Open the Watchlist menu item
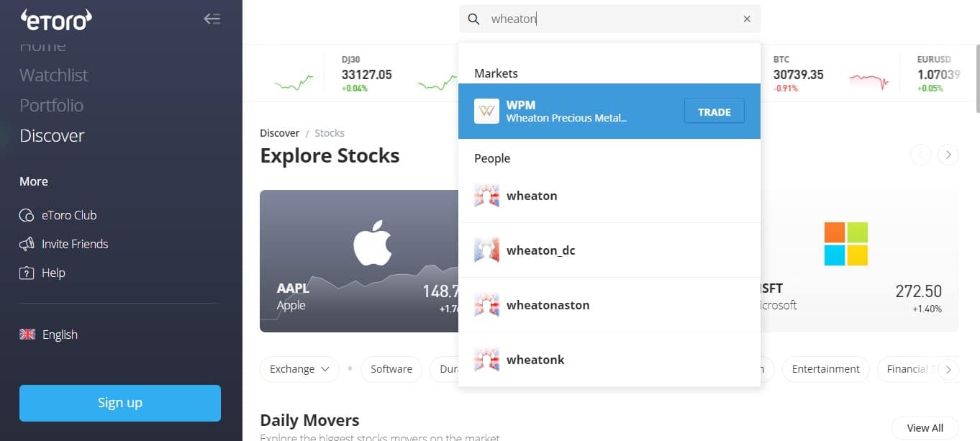This screenshot has width=980, height=441. click(x=54, y=75)
